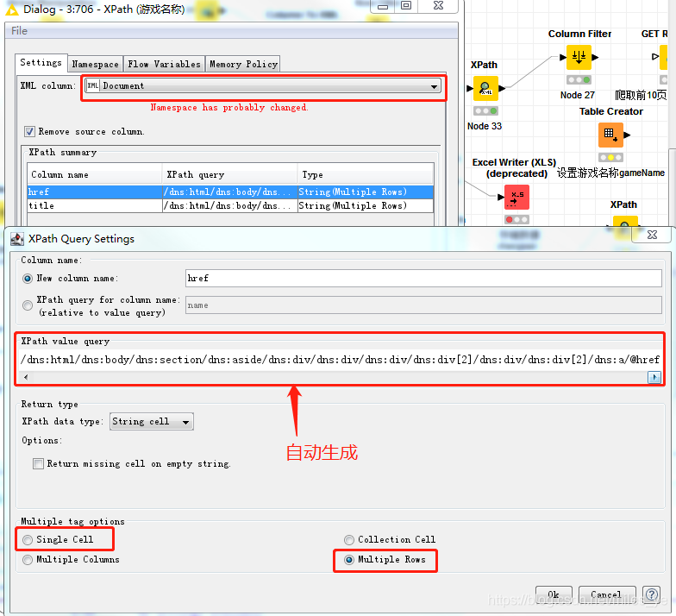This screenshot has height=616, width=676.
Task: Click the 设置游戏名称gameName label
Action: pos(610,173)
